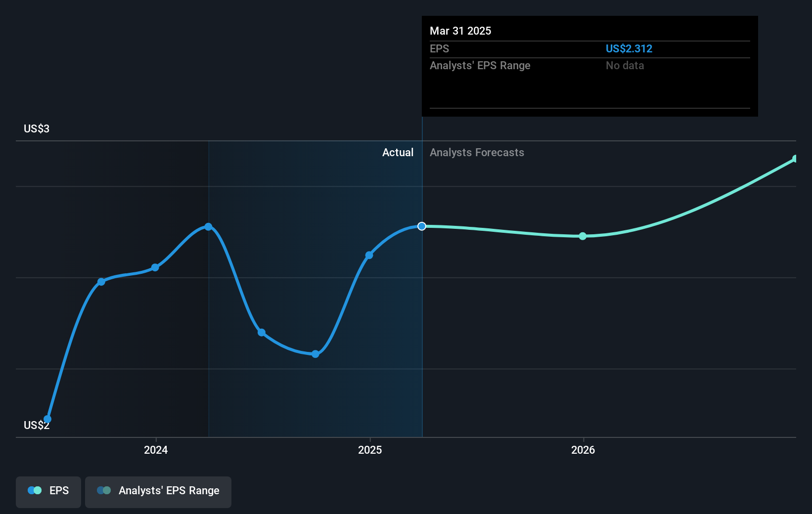Toggle the Analysts' EPS Range legend chip

158,492
